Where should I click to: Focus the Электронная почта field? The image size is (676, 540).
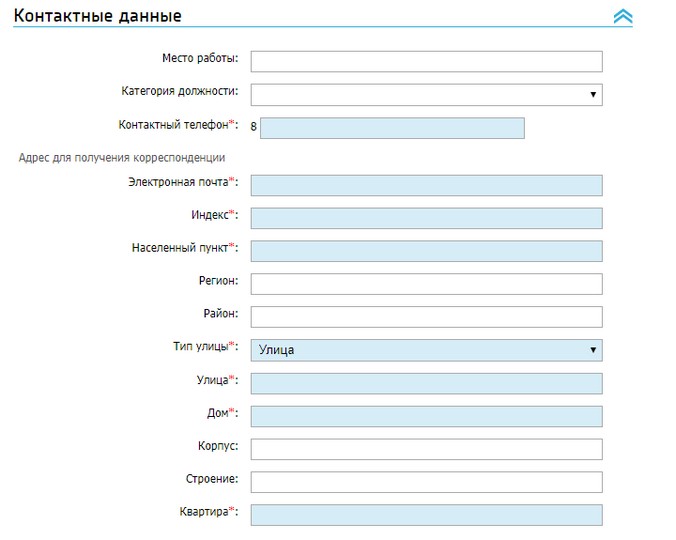point(426,185)
